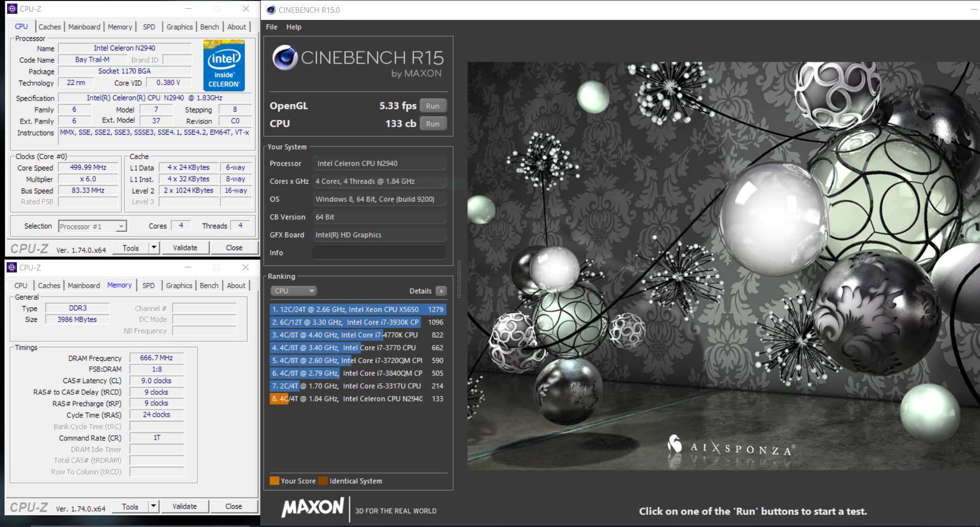The width and height of the screenshot is (980, 527).
Task: Click Validate in lower CPU-Z window
Action: (x=184, y=506)
